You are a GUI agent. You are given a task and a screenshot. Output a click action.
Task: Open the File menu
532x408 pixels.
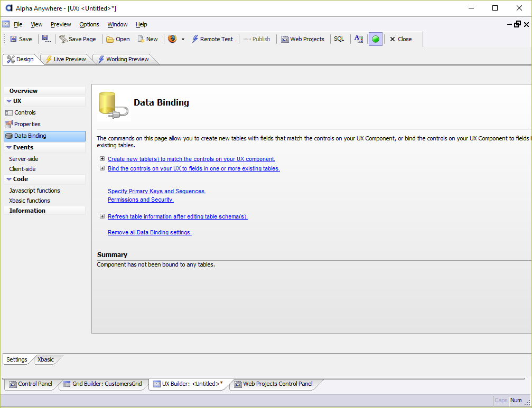pos(18,24)
